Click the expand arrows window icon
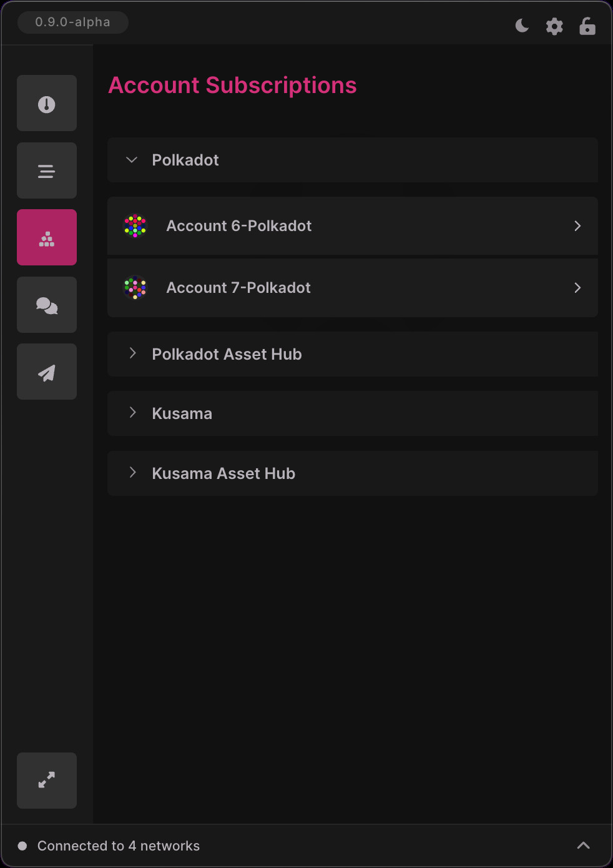Screen dimensions: 613x868 [x=47, y=781]
